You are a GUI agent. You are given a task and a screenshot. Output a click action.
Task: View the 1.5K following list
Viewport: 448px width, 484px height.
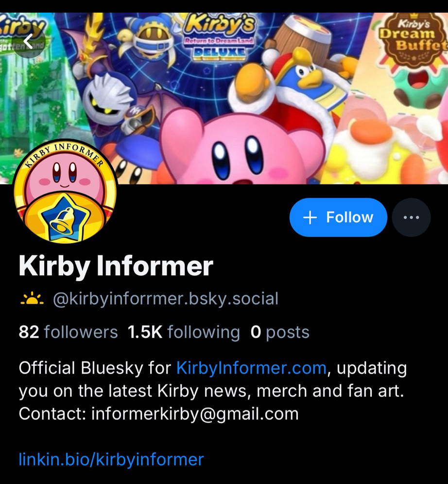pyautogui.click(x=184, y=332)
